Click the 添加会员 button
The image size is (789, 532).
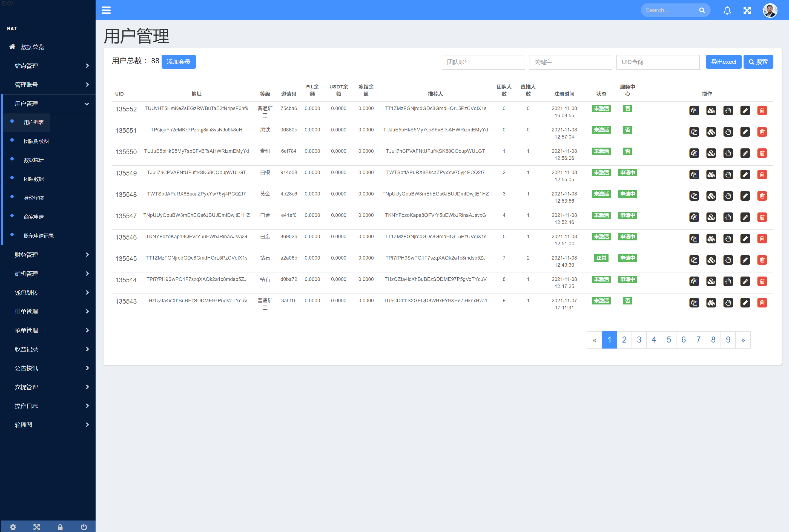[x=179, y=62]
